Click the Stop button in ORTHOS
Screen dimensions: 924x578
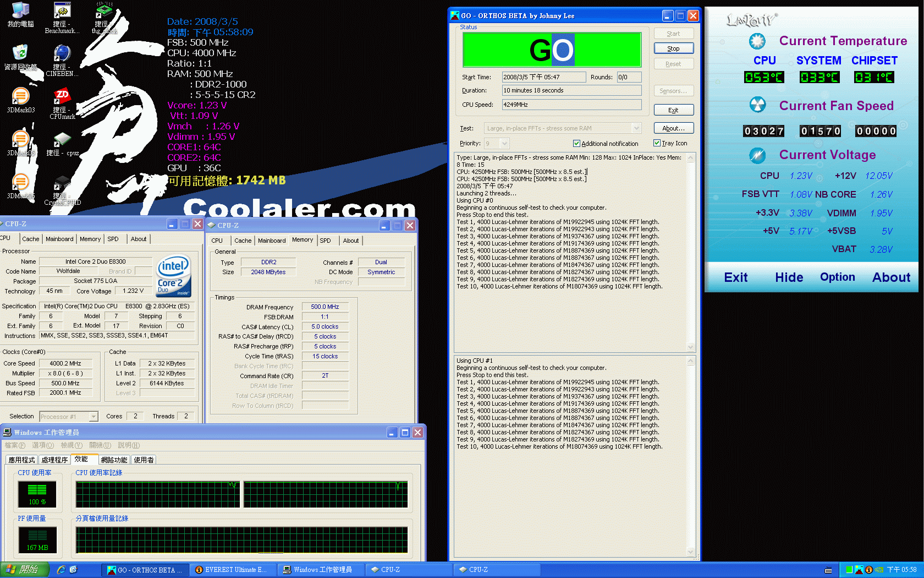673,48
